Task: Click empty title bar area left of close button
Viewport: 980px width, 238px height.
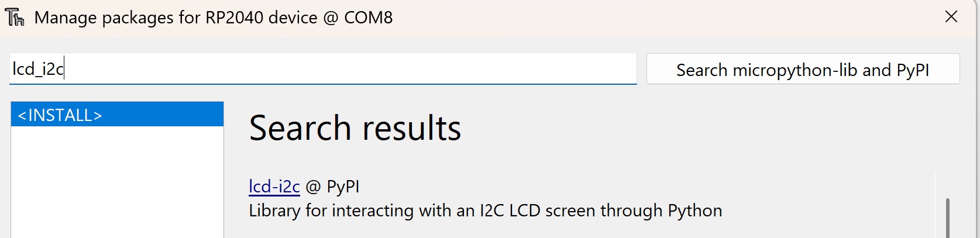Action: [x=644, y=18]
